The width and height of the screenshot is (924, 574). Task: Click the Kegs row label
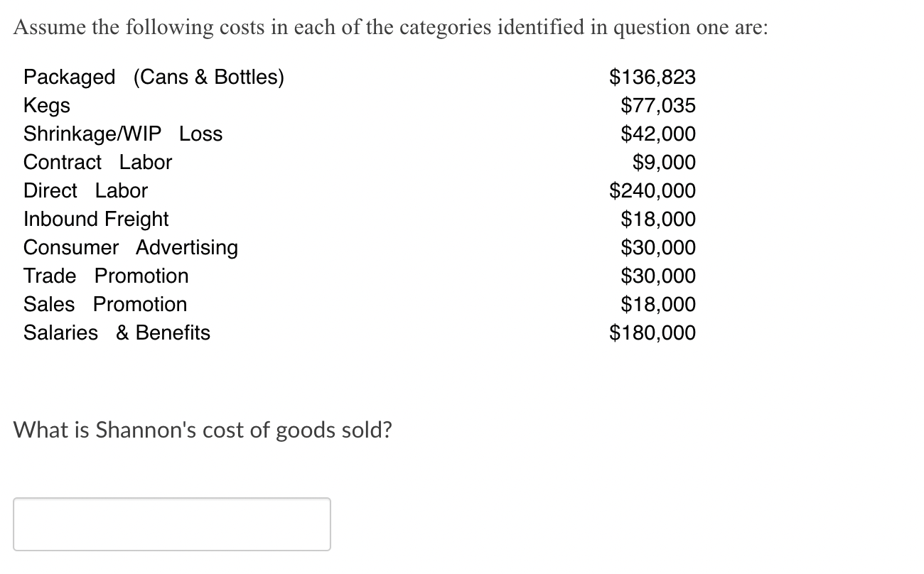47,106
